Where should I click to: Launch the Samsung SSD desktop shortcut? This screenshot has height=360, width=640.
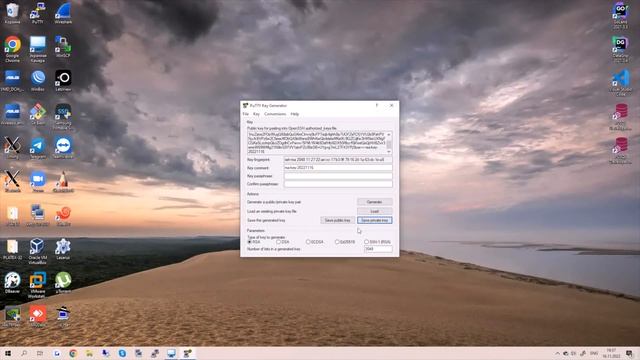pyautogui.click(x=63, y=116)
